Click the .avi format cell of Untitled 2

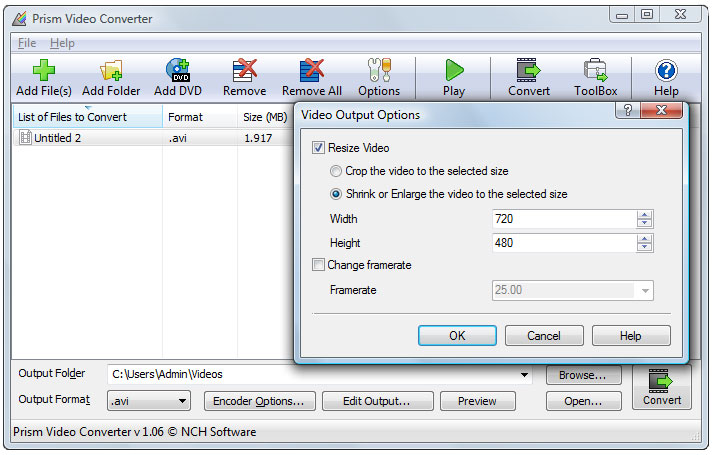(178, 138)
